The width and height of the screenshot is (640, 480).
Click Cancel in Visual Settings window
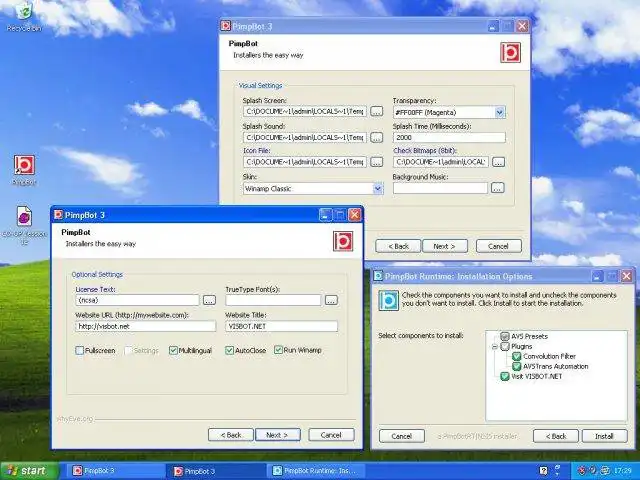click(x=499, y=246)
